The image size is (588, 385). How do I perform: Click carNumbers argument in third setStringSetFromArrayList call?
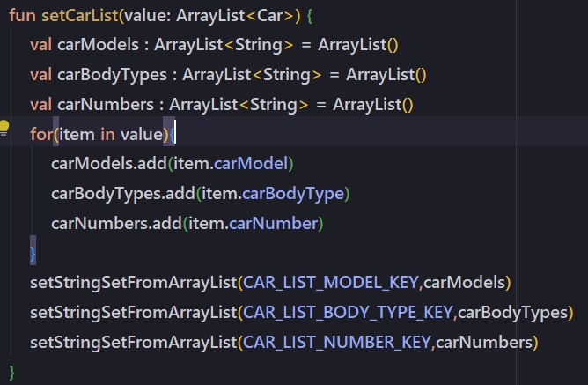(x=484, y=343)
